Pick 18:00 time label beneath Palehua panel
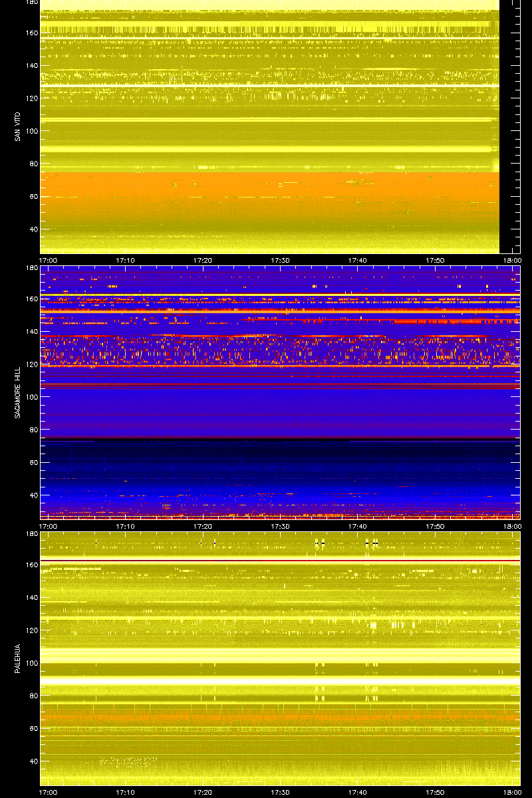Screen dimensions: 532x798 click(x=512, y=792)
